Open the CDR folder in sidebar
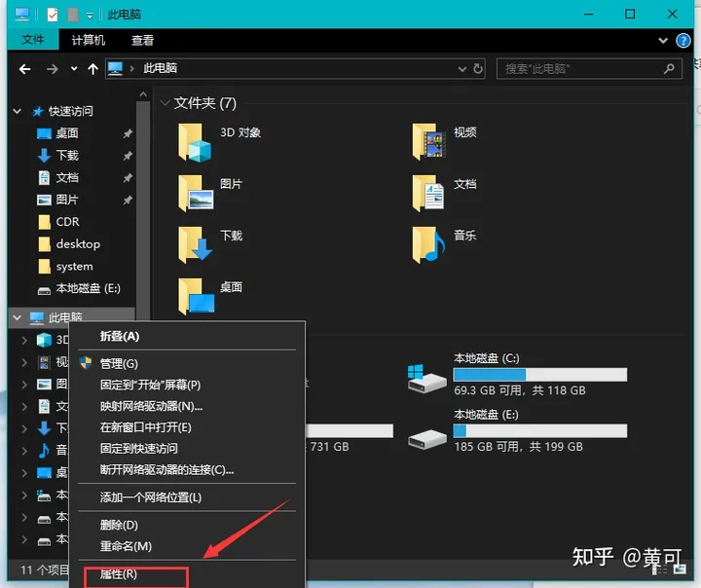Viewport: 701px width, 588px height. coord(67,222)
